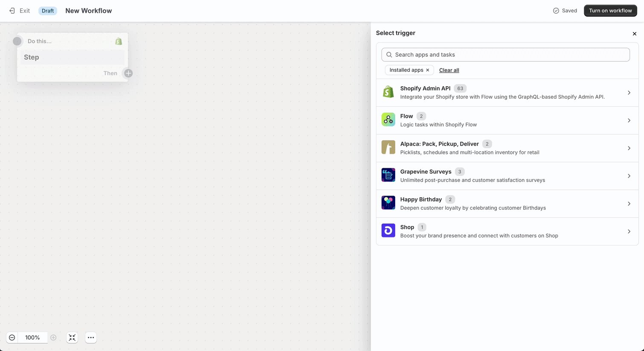Viewport: 644px width, 351px height.
Task: Click the Grapevine Surveys app icon
Action: [388, 175]
